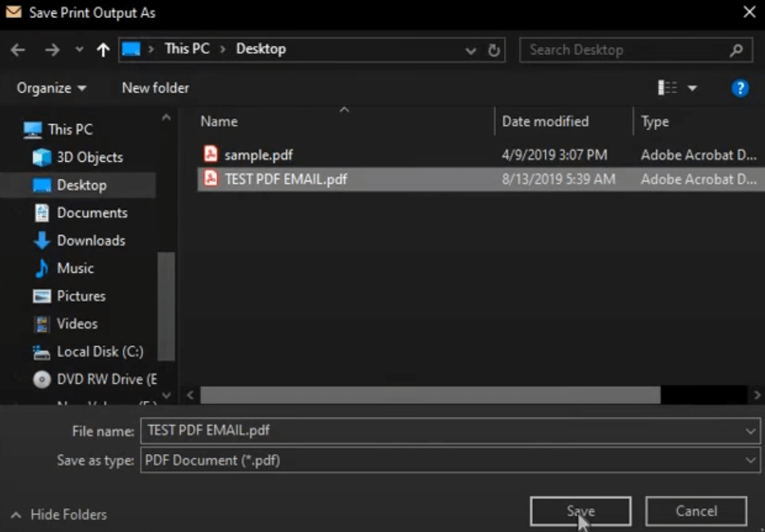765x532 pixels.
Task: Click the Up one level arrow
Action: [103, 50]
